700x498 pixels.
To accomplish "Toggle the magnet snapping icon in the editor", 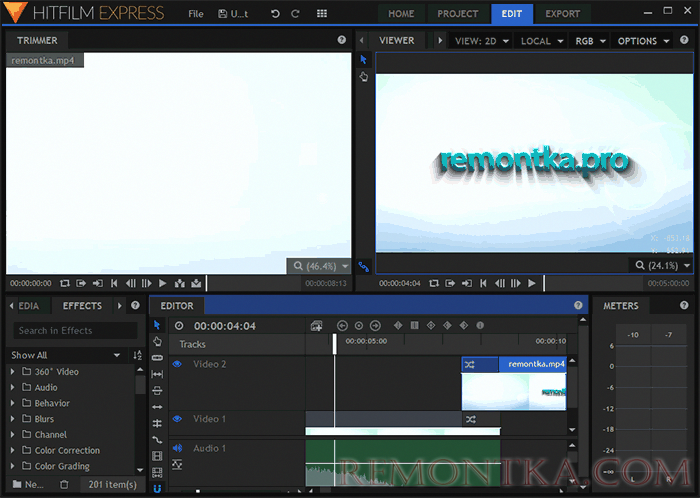I will point(157,489).
